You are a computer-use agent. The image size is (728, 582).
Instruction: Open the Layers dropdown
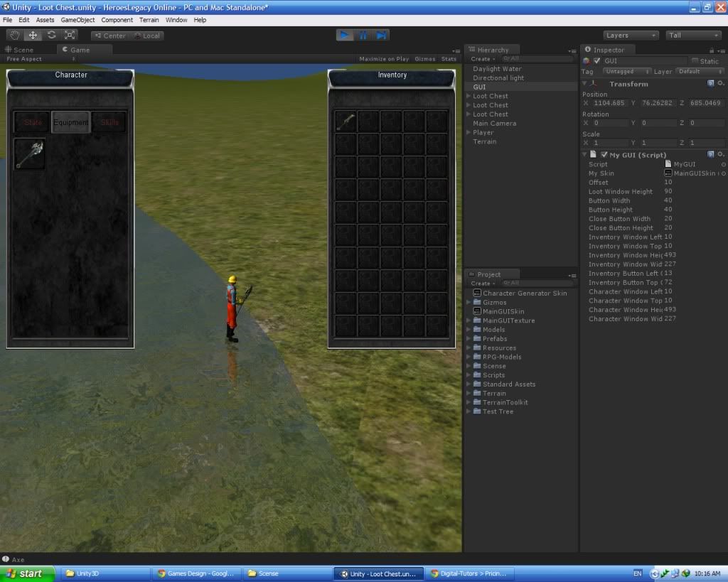[631, 36]
